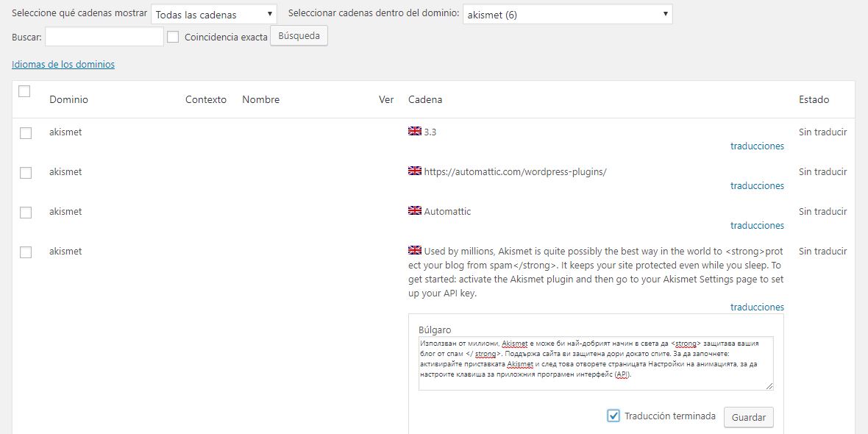Viewport: 868px width, 434px height.
Task: Click 'Sin traducir' status of 3.3 row
Action: pyautogui.click(x=822, y=132)
